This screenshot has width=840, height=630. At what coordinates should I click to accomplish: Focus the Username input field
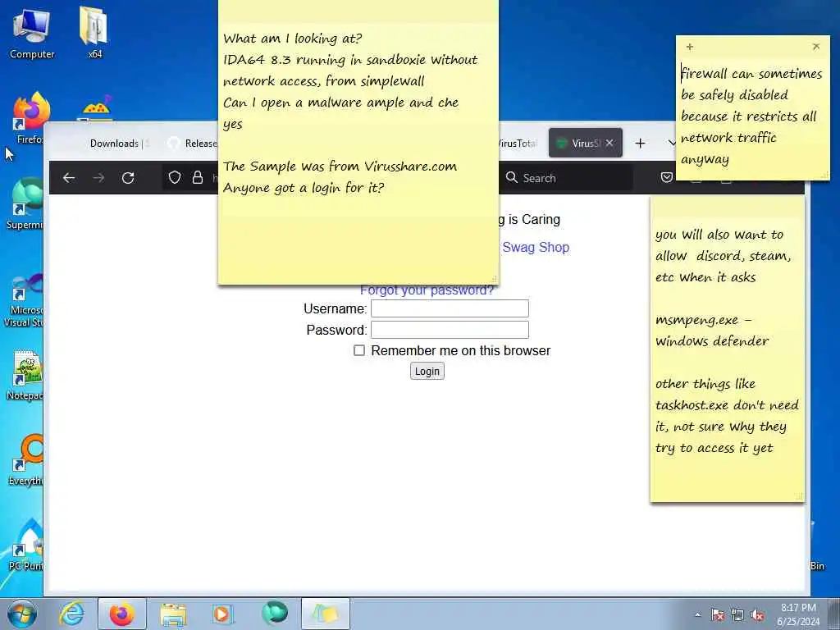(450, 308)
